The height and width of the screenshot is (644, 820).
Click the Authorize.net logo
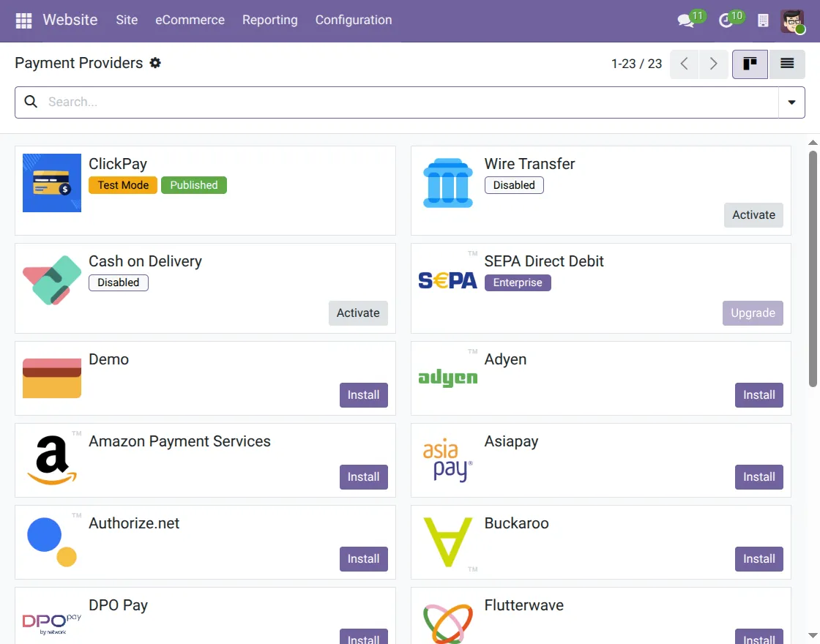pos(52,542)
